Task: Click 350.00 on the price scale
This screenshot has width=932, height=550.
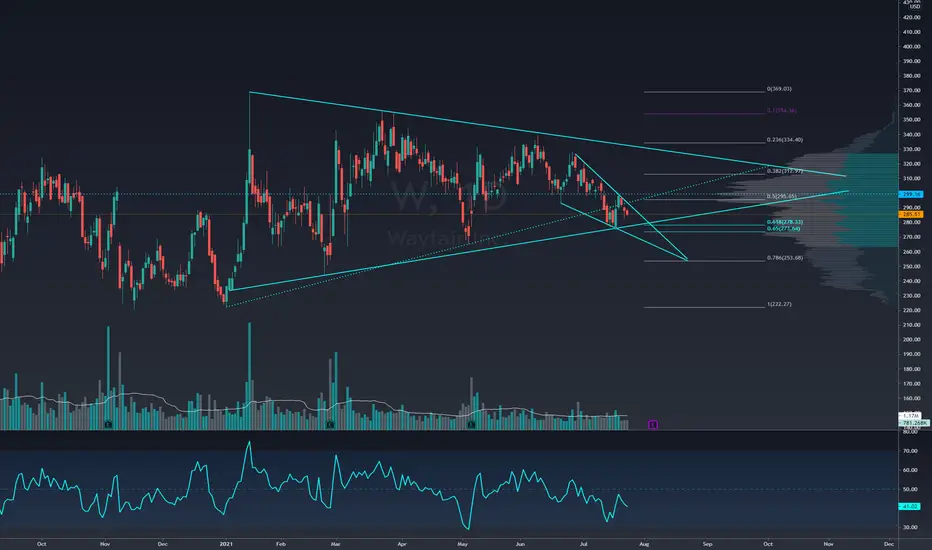Action: (911, 120)
